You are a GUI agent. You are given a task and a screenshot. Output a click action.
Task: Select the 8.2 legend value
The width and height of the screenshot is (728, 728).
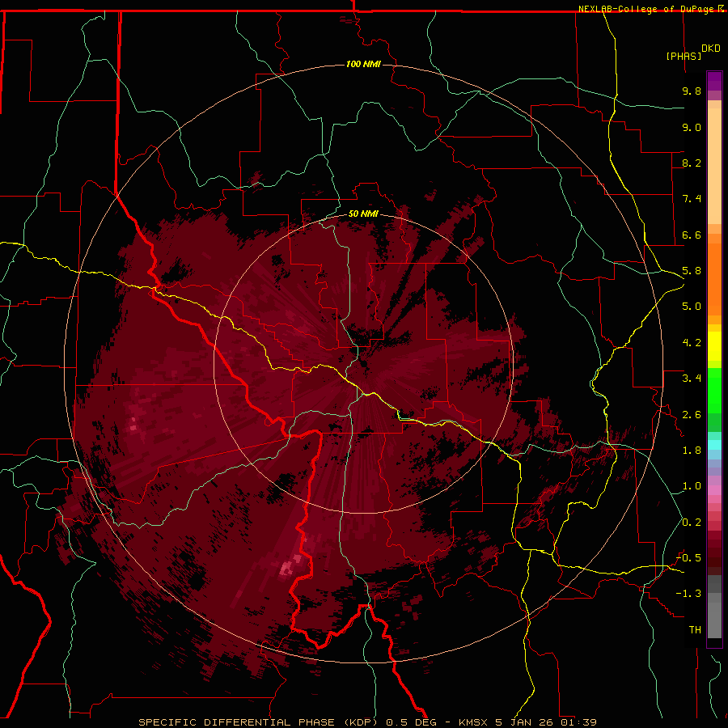pyautogui.click(x=692, y=163)
